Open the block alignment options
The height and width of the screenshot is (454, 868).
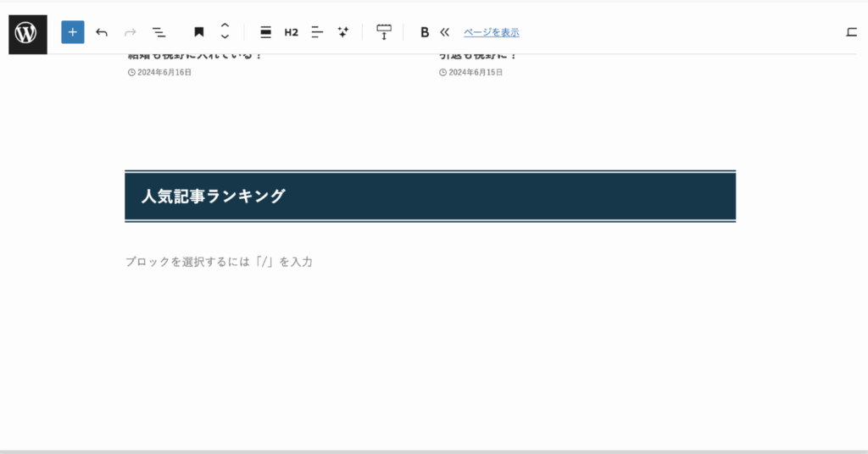[265, 32]
